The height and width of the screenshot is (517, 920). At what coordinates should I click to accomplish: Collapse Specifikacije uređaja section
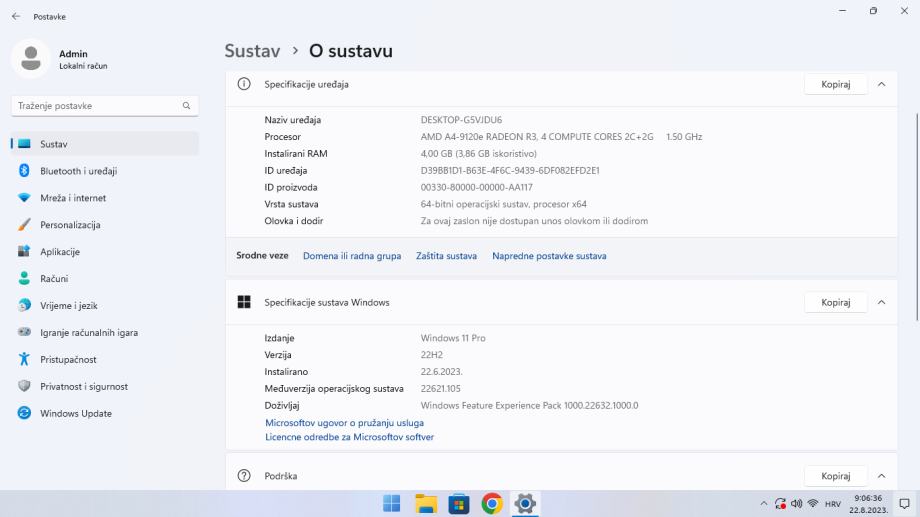(x=881, y=85)
